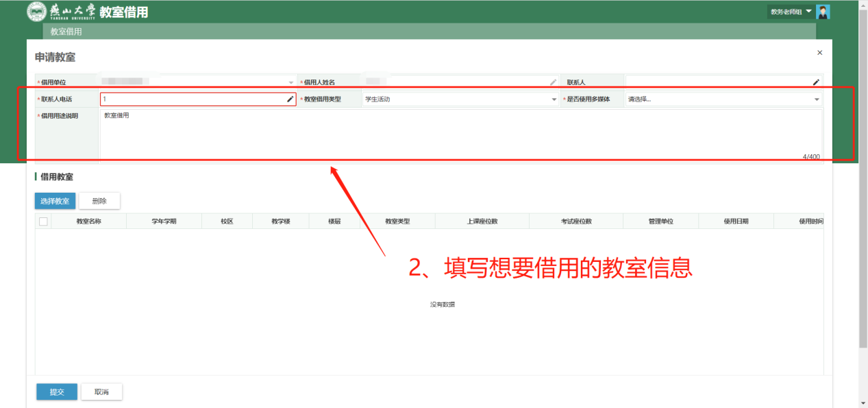Click the 教室名称 column header
This screenshot has height=408, width=868.
pos(88,221)
